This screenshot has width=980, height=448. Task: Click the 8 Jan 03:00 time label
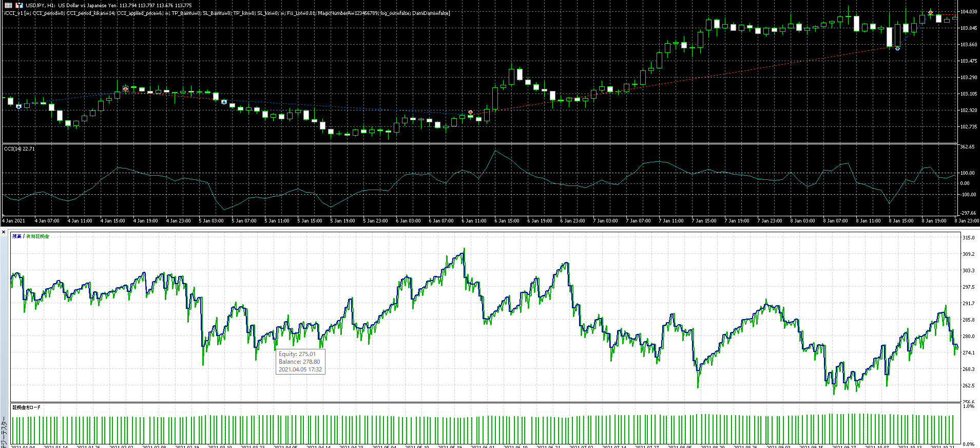tap(802, 221)
